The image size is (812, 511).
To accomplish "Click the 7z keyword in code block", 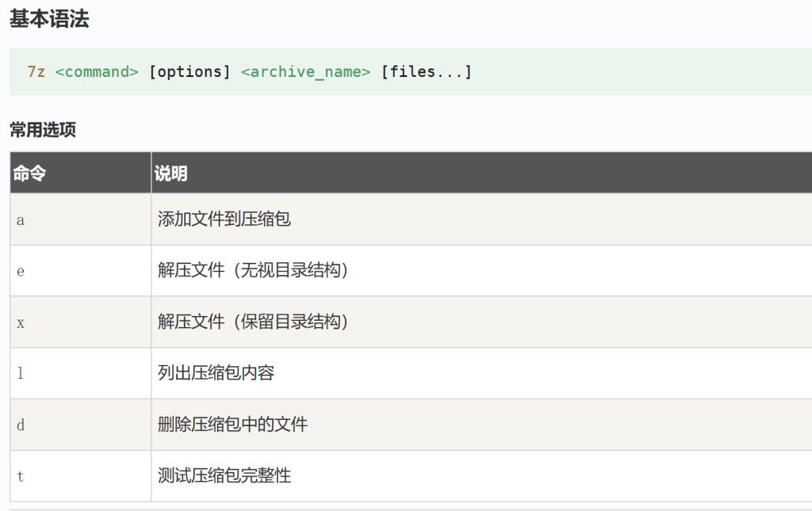I will (x=36, y=71).
